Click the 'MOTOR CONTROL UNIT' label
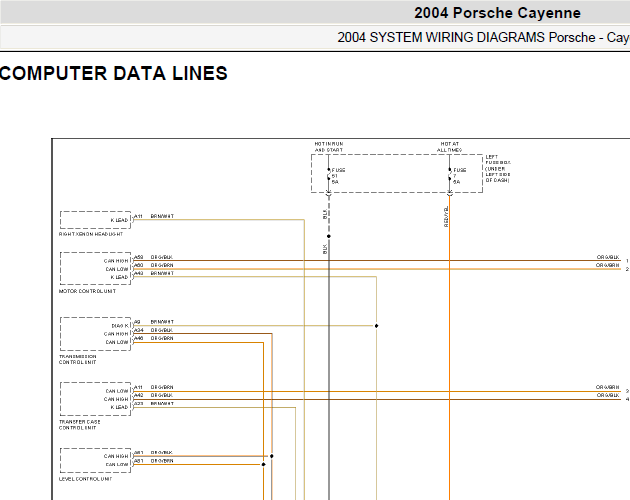Viewport: 630px width, 500px height. (x=87, y=291)
